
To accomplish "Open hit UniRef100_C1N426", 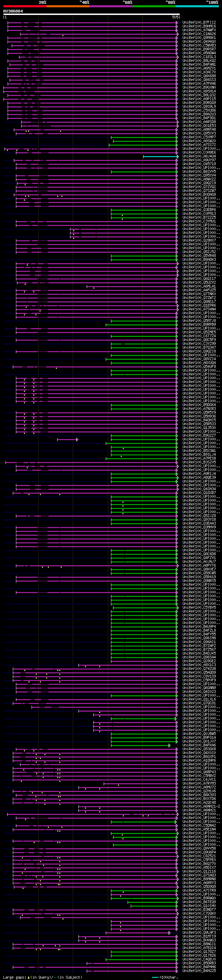I will click(199, 34).
